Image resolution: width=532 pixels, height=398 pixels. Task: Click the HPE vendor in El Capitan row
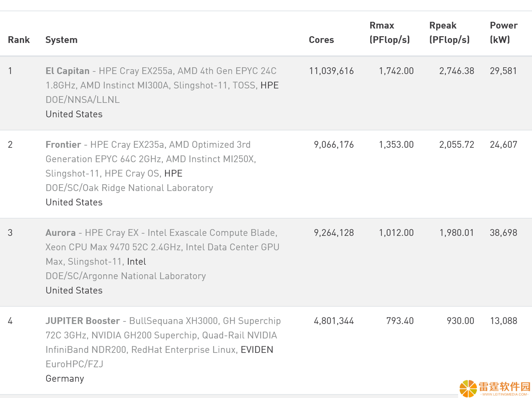270,85
